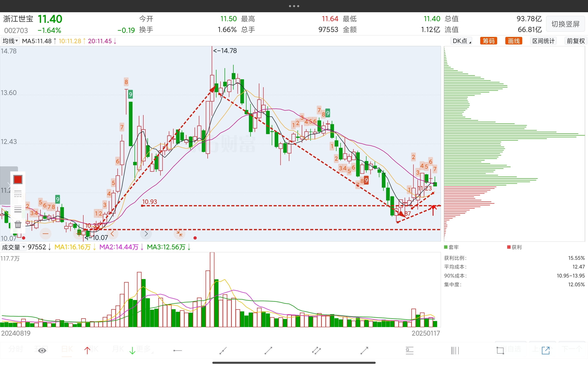The height and width of the screenshot is (367, 588).
Task: Select the parallel channel lines tool
Action: [x=316, y=350]
